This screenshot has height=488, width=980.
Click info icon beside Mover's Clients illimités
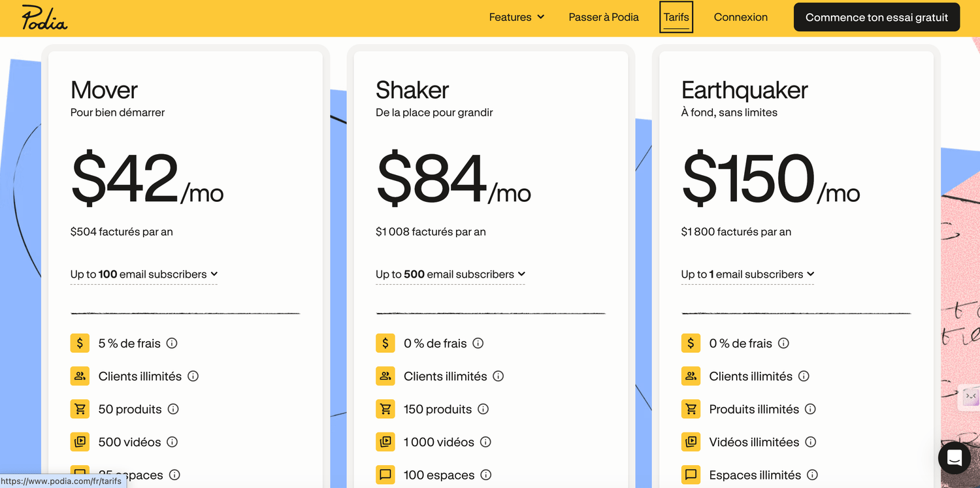point(193,376)
